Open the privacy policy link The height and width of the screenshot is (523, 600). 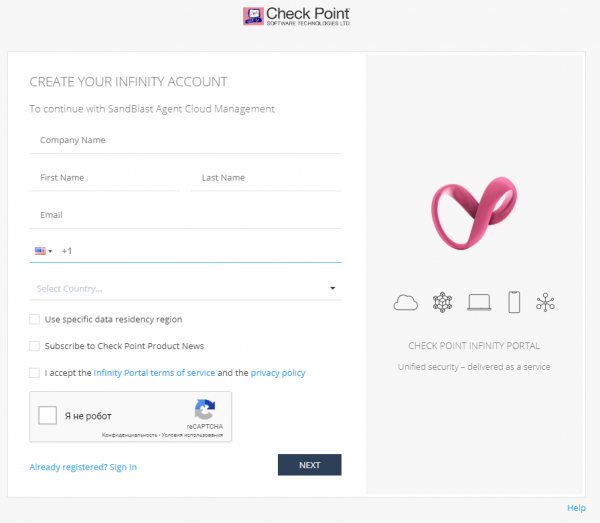278,373
